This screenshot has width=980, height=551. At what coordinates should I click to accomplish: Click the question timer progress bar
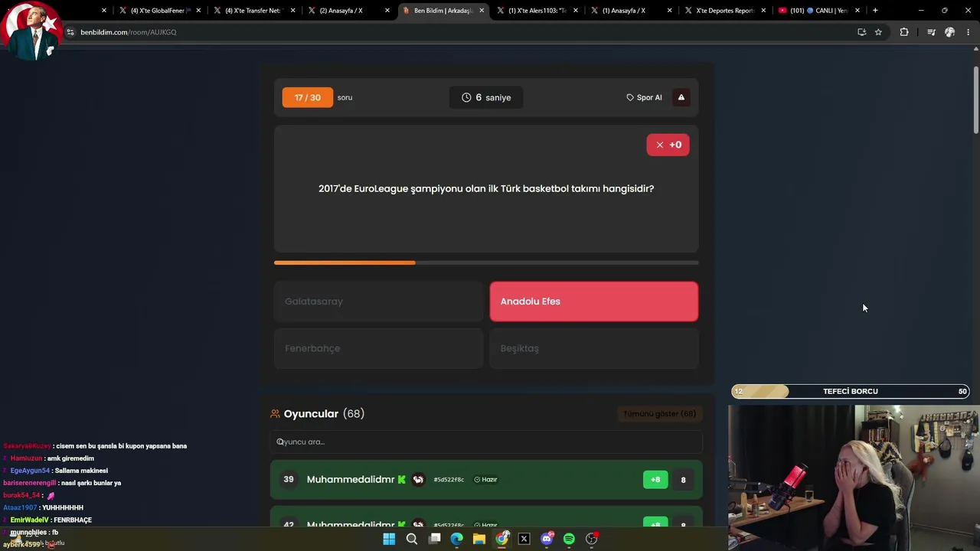click(486, 262)
